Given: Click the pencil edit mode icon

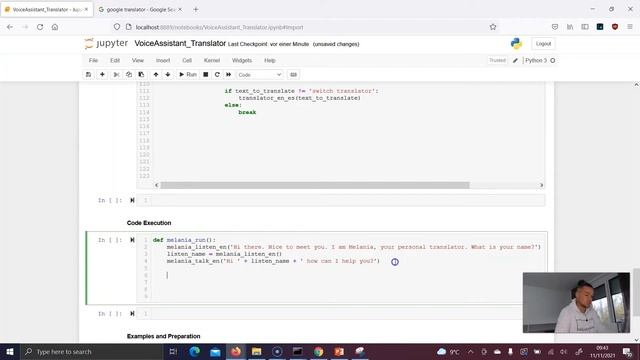Looking at the screenshot, I should pos(515,60).
